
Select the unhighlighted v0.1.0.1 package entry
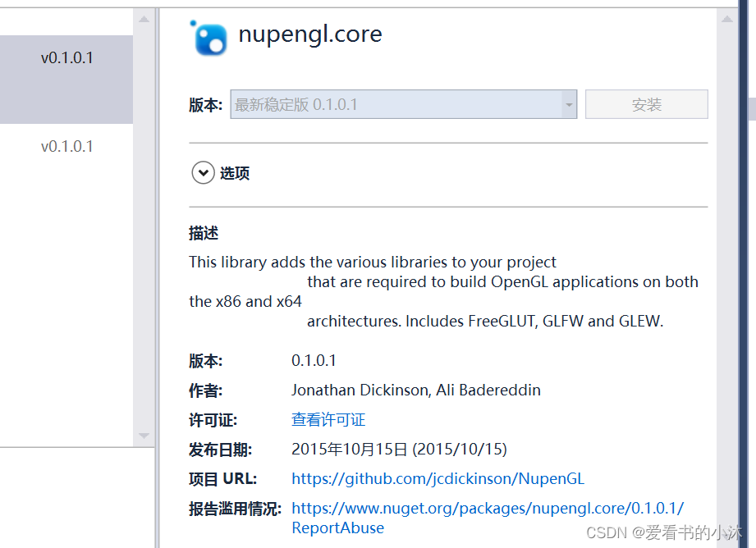click(66, 147)
